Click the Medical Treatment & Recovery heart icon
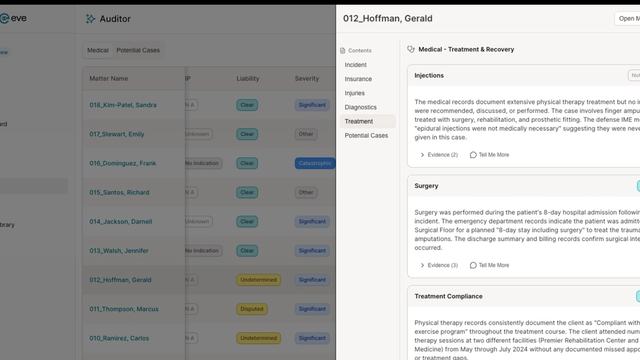 411,49
